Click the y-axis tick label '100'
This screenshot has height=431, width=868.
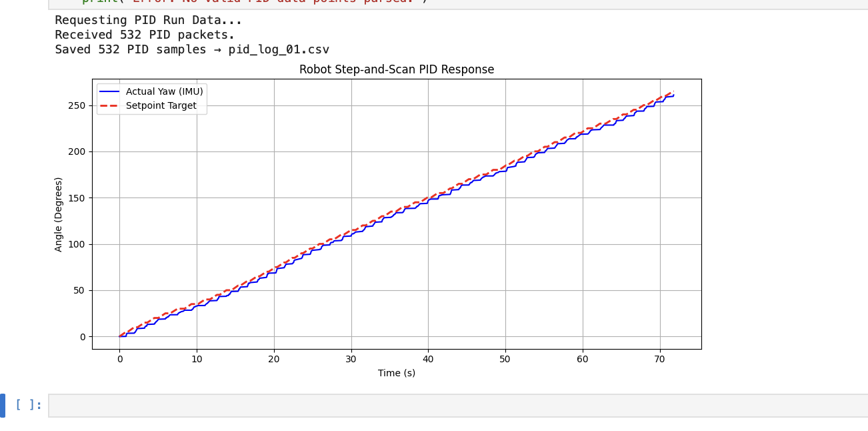(x=77, y=244)
